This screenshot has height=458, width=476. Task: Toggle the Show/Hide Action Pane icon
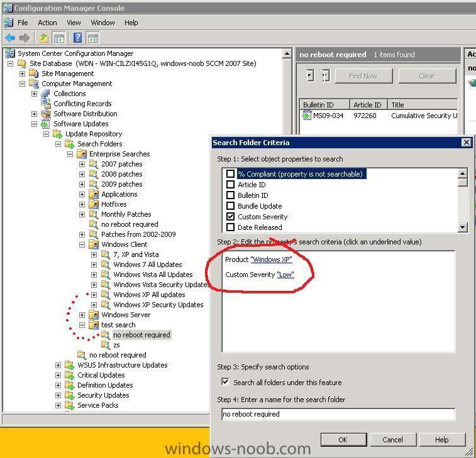(x=92, y=38)
